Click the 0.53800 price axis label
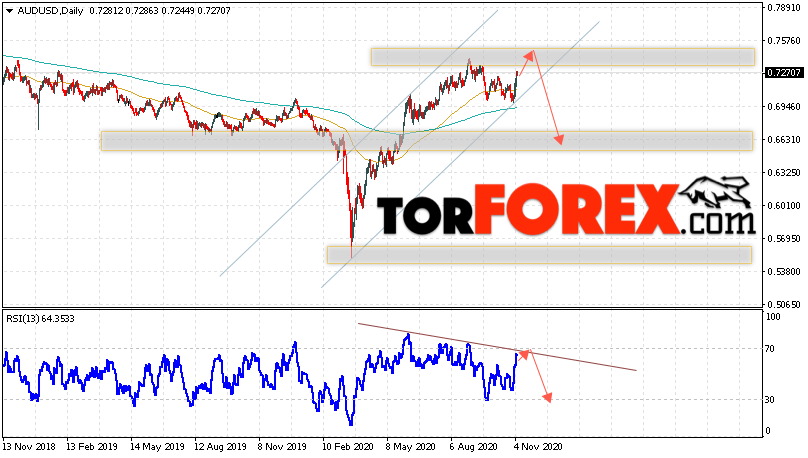The width and height of the screenshot is (808, 458). pyautogui.click(x=784, y=272)
